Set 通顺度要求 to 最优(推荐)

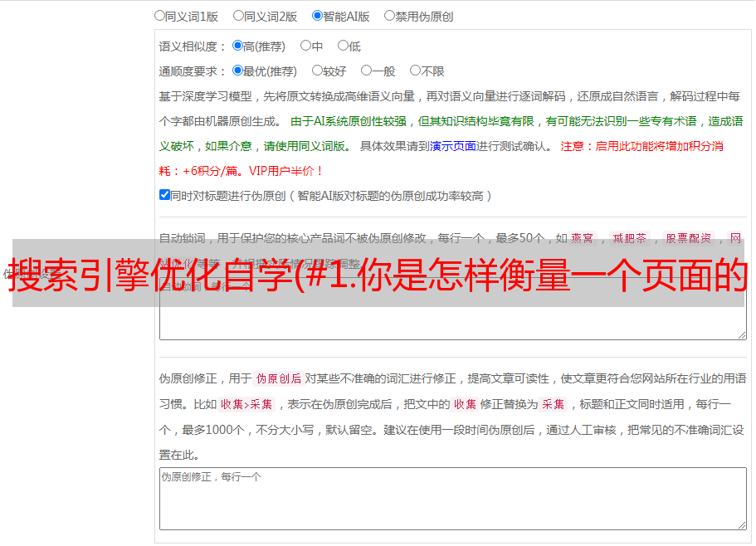pyautogui.click(x=237, y=71)
